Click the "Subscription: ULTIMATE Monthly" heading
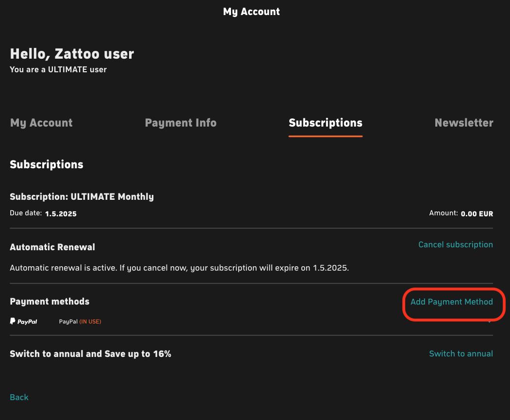The height and width of the screenshot is (420, 510). pos(82,197)
